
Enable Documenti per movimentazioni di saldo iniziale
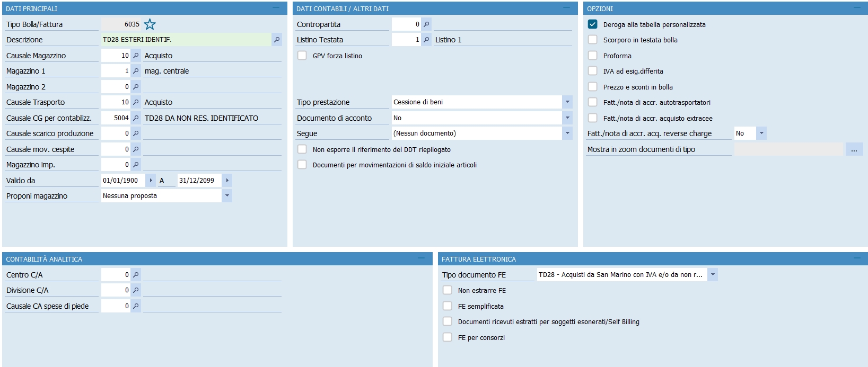coord(302,165)
